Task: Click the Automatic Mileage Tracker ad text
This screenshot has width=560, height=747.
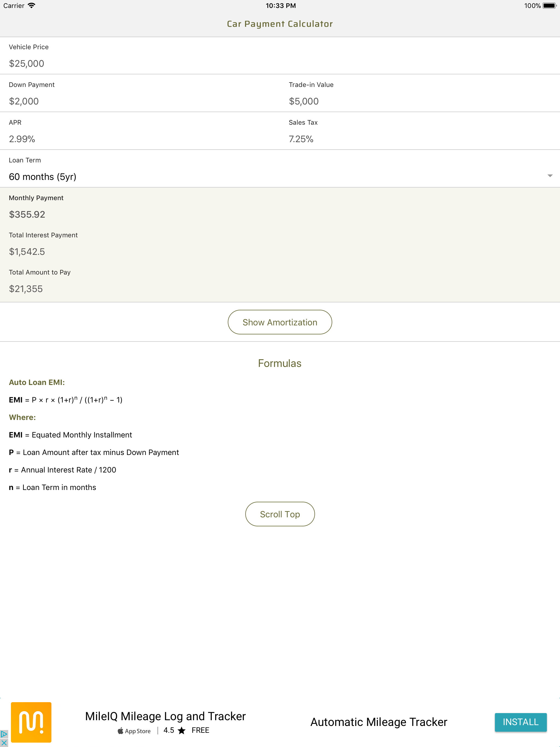Action: 379,722
